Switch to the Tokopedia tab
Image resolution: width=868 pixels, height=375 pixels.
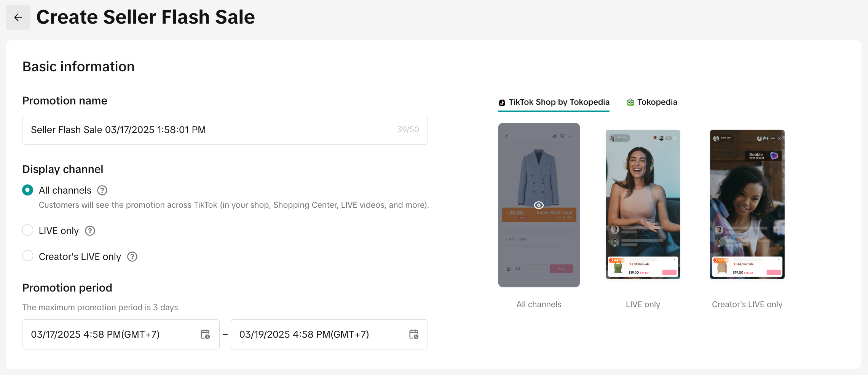click(657, 102)
